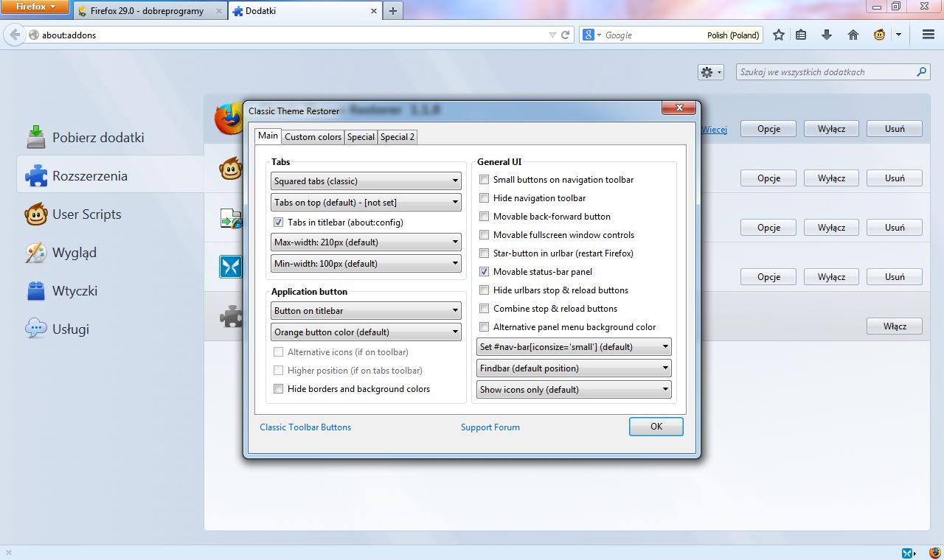
Task: Click the status-bar Firefox-like icon at bottom right
Action: pos(934,553)
